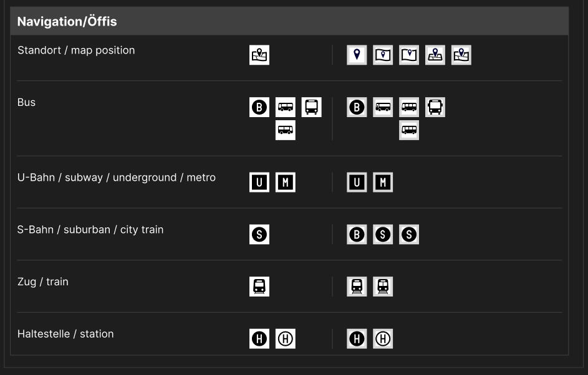This screenshot has width=588, height=375.
Task: Select the U-Bahn U square icon
Action: click(x=259, y=182)
